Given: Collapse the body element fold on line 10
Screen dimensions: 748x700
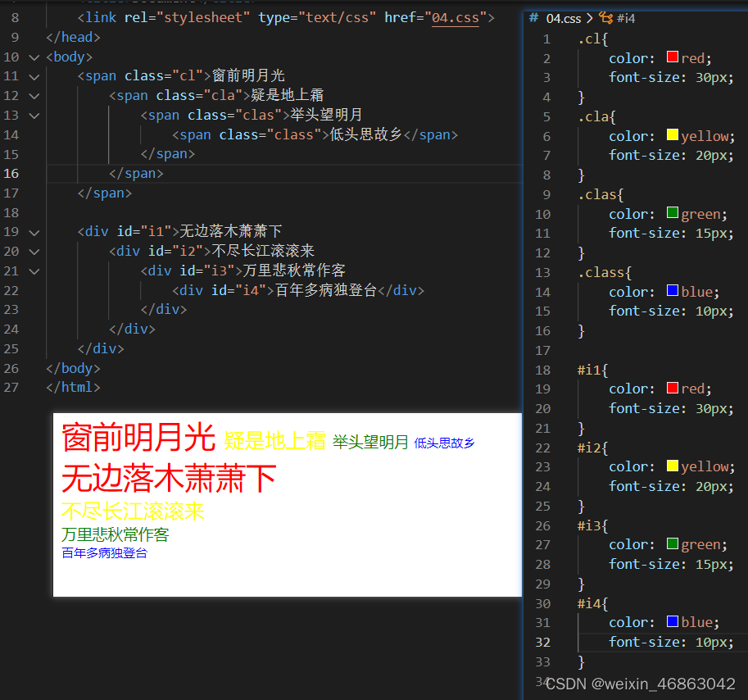Looking at the screenshot, I should 34,57.
